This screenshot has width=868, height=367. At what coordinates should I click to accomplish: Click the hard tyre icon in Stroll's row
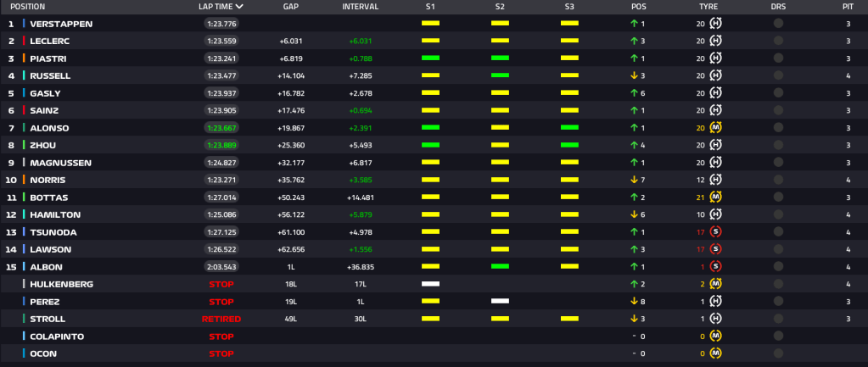[715, 319]
